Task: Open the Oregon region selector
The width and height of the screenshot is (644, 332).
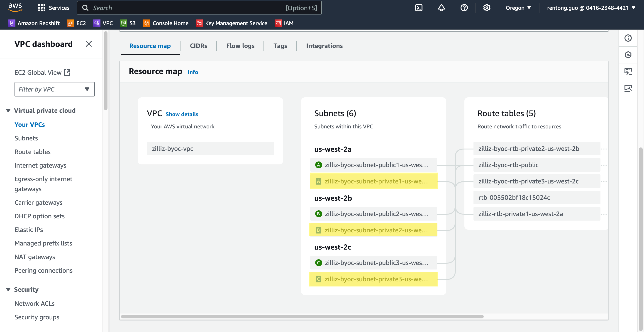Action: pyautogui.click(x=518, y=8)
